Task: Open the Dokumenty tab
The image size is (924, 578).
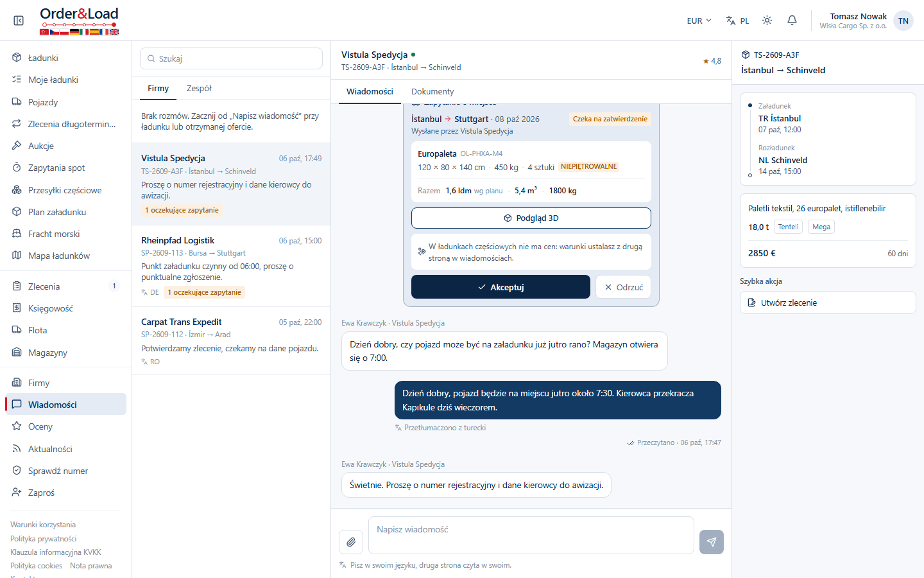Action: pyautogui.click(x=432, y=92)
